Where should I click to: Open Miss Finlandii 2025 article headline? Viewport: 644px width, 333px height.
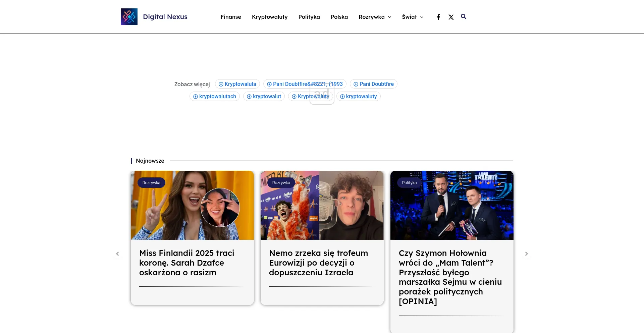click(187, 263)
